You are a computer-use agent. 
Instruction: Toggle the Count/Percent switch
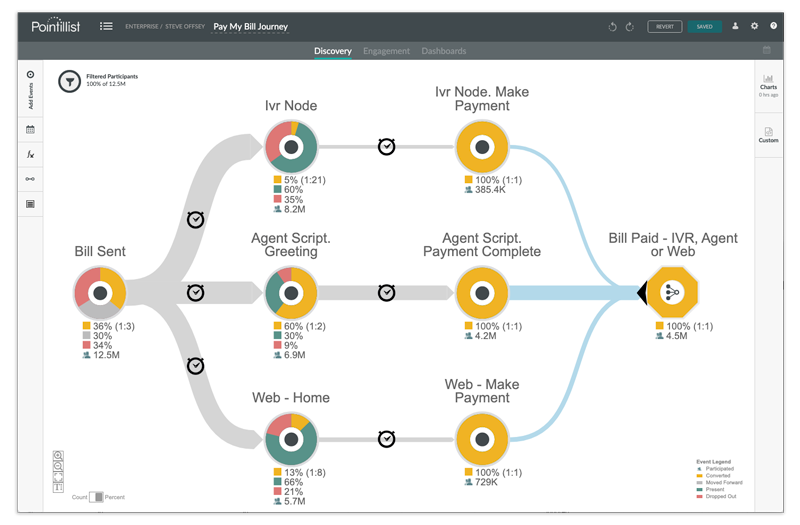(96, 496)
